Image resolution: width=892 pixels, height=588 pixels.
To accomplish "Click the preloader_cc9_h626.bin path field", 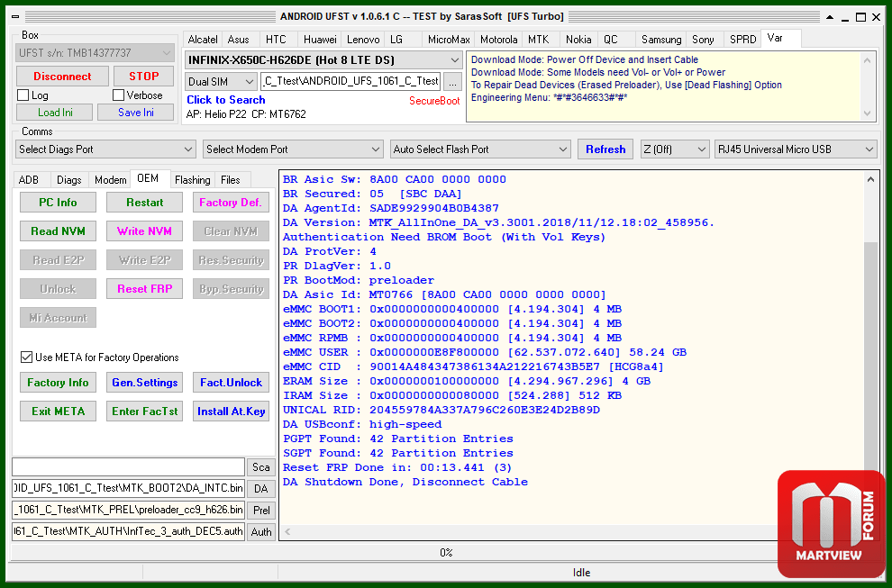I will (129, 510).
